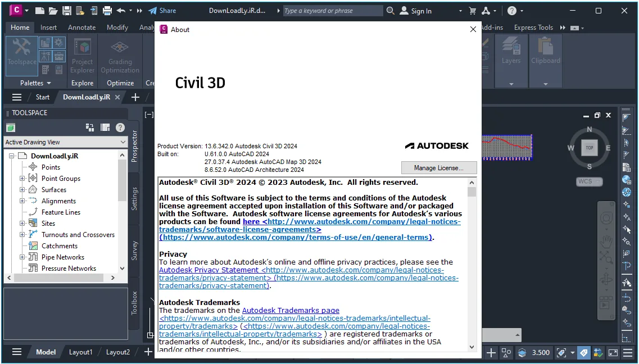Click Zoom Extents in the navigation bar
639x364 pixels.
[x=606, y=257]
